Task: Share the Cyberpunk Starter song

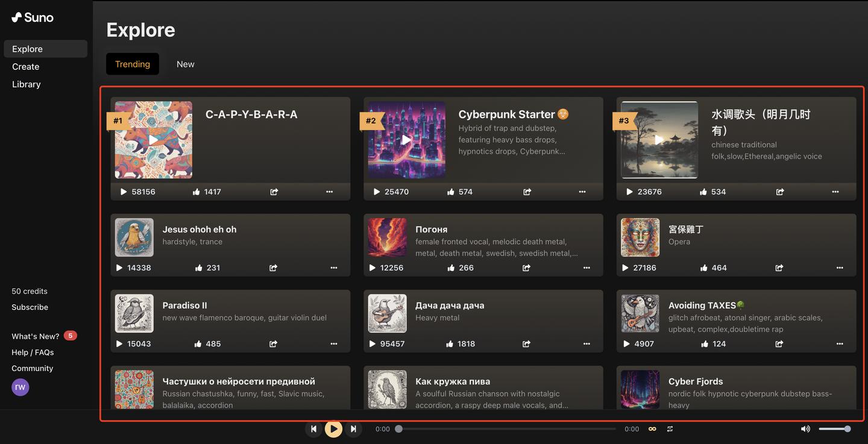Action: pyautogui.click(x=527, y=192)
